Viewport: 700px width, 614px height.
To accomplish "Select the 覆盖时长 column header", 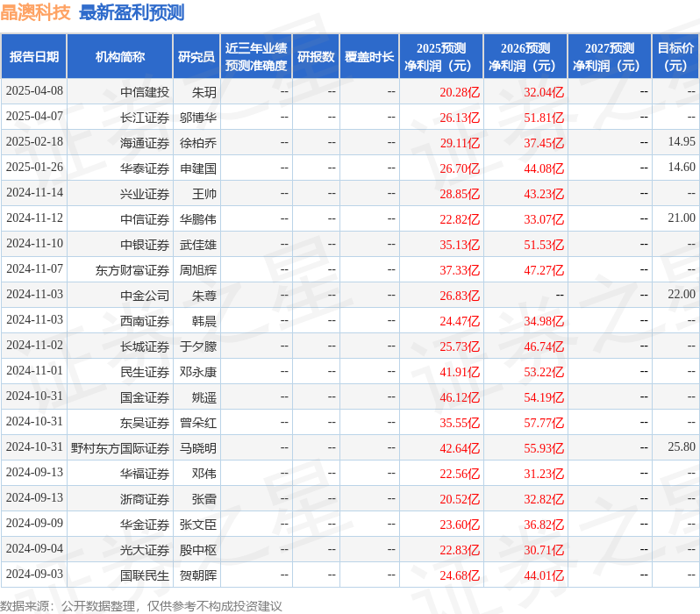I will pos(369,57).
